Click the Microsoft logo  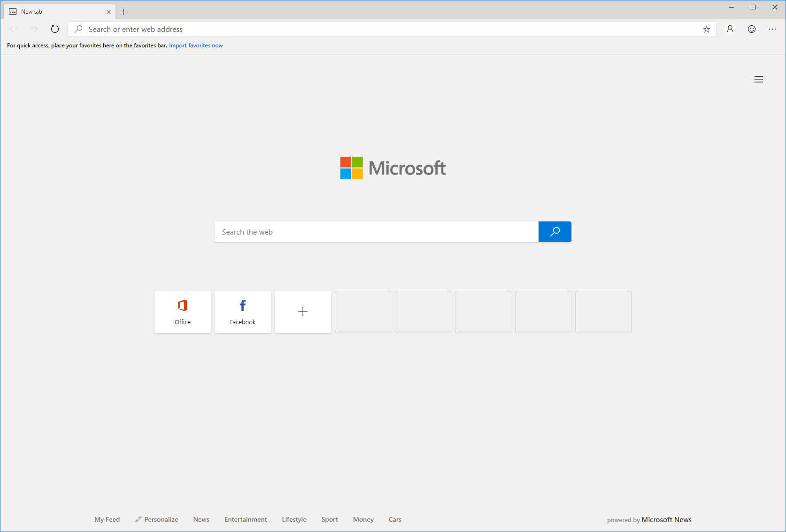pos(393,168)
